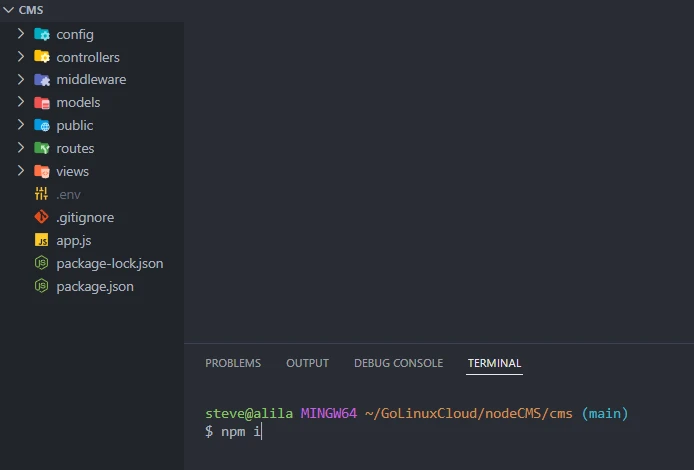Screen dimensions: 694x470
Task: Click the middleware folder icon
Action: point(42,80)
